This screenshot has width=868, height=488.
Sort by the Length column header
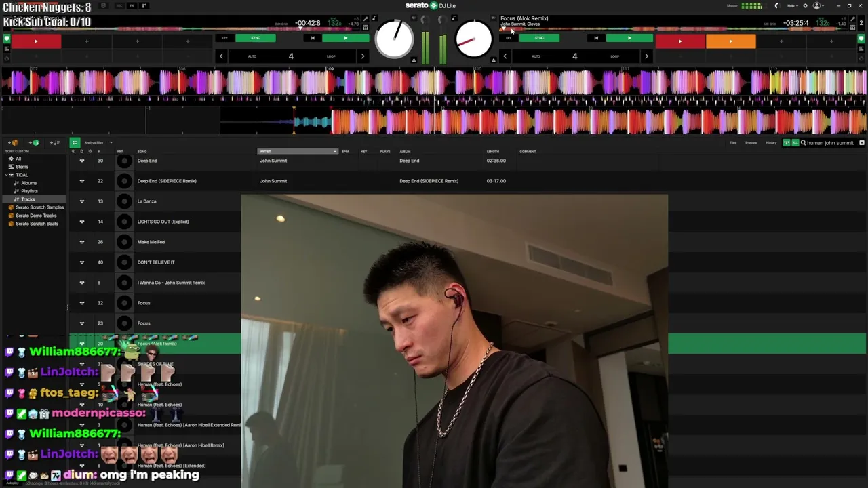(493, 152)
